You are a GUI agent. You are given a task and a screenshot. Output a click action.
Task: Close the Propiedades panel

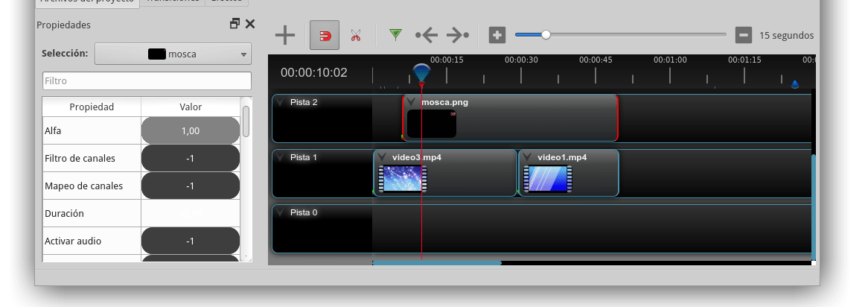click(x=250, y=24)
